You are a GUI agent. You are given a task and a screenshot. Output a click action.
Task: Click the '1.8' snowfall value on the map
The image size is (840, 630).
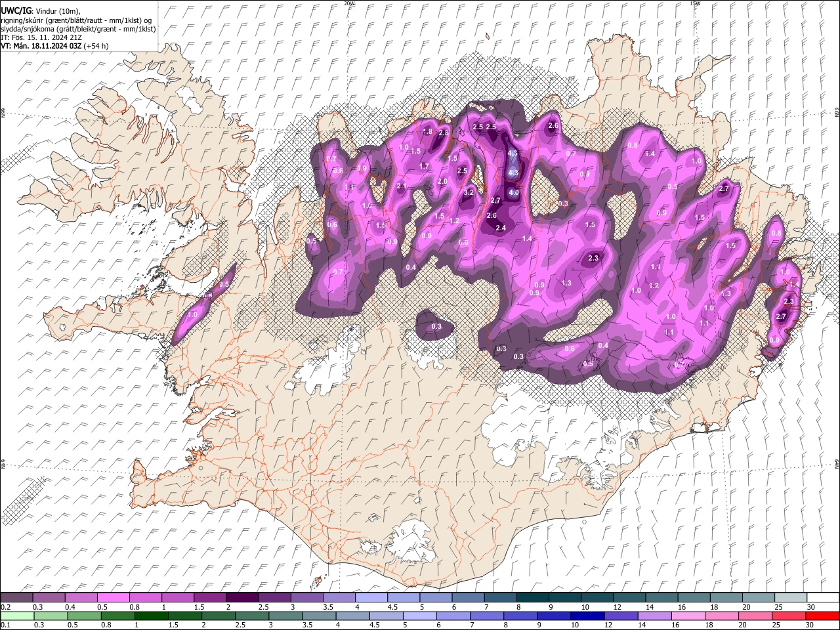(428, 132)
